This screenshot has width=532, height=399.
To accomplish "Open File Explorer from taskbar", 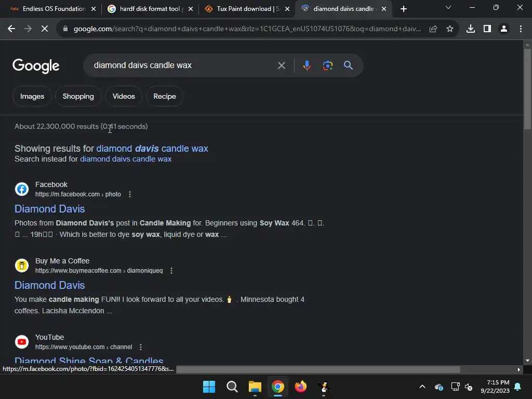I will pos(255,387).
